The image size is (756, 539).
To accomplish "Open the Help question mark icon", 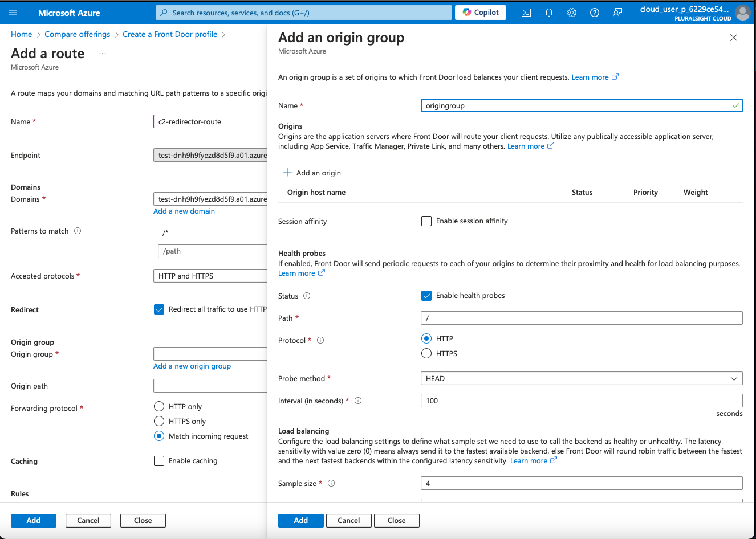I will coord(595,13).
